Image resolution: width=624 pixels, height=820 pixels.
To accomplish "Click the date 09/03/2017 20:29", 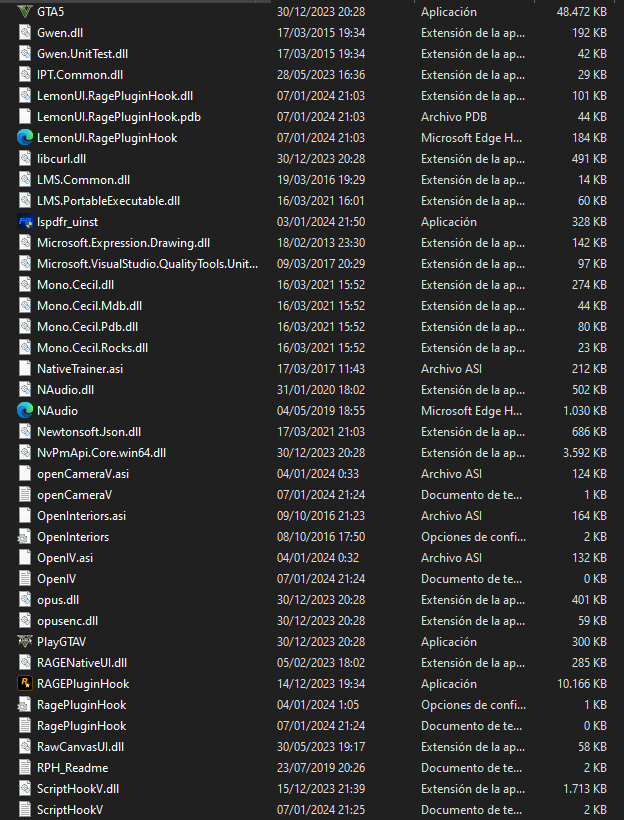I will (x=321, y=264).
